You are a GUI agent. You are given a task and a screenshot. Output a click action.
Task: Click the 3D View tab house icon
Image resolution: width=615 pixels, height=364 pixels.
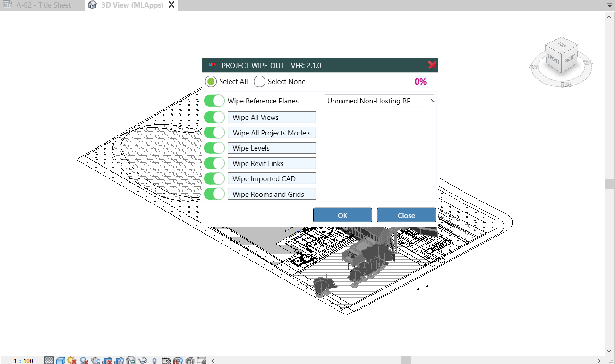click(x=93, y=5)
